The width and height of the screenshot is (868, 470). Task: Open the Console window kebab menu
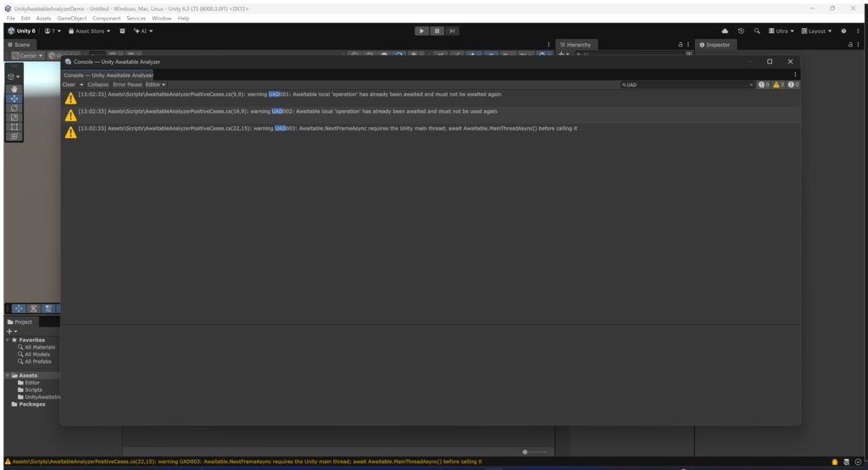click(x=795, y=75)
